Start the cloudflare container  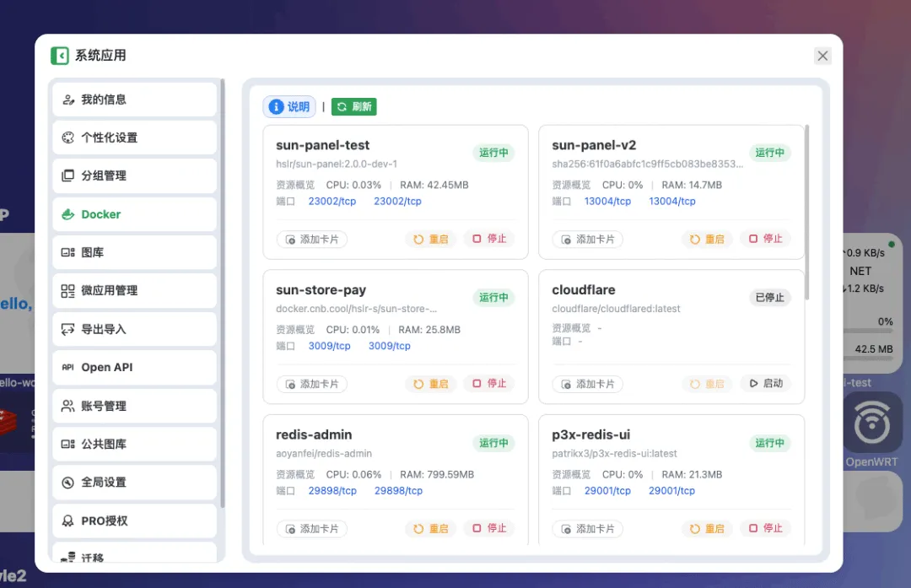(x=766, y=383)
